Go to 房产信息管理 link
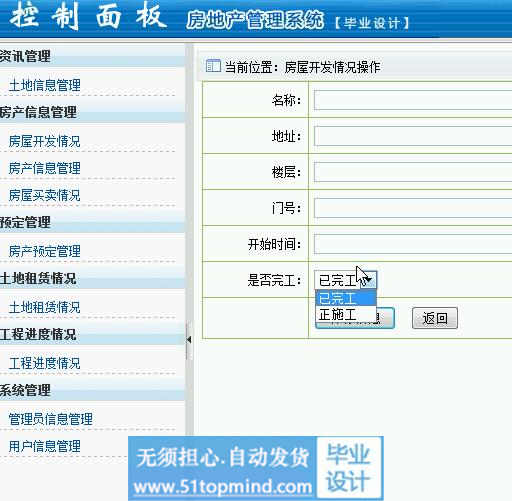Viewport: 512px width, 501px height. pos(45,168)
